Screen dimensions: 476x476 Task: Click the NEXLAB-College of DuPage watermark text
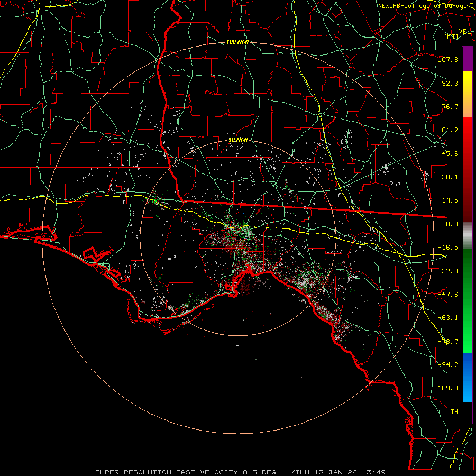pyautogui.click(x=425, y=6)
